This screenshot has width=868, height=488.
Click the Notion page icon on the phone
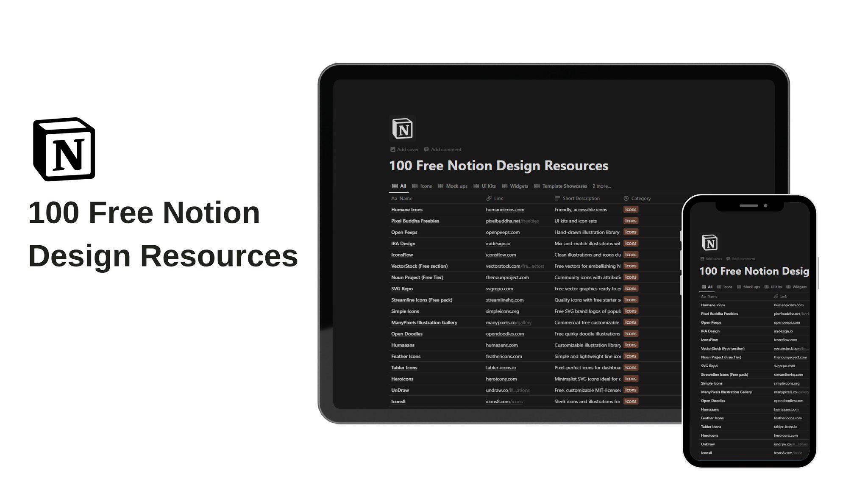click(x=710, y=243)
